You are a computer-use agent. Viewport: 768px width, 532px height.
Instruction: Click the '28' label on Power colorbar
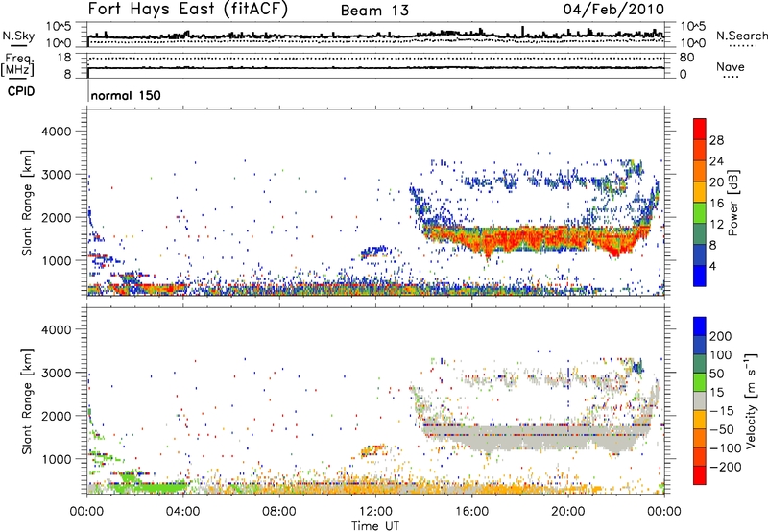click(716, 140)
